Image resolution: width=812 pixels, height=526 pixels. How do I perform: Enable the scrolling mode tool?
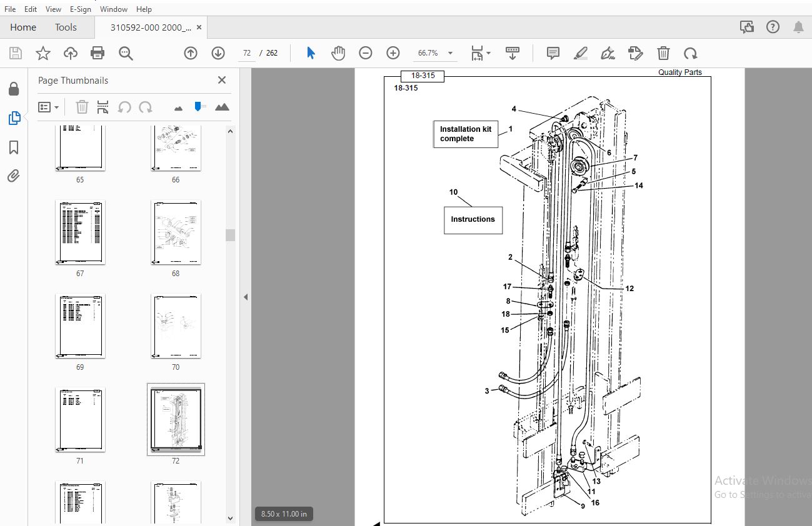[x=513, y=53]
